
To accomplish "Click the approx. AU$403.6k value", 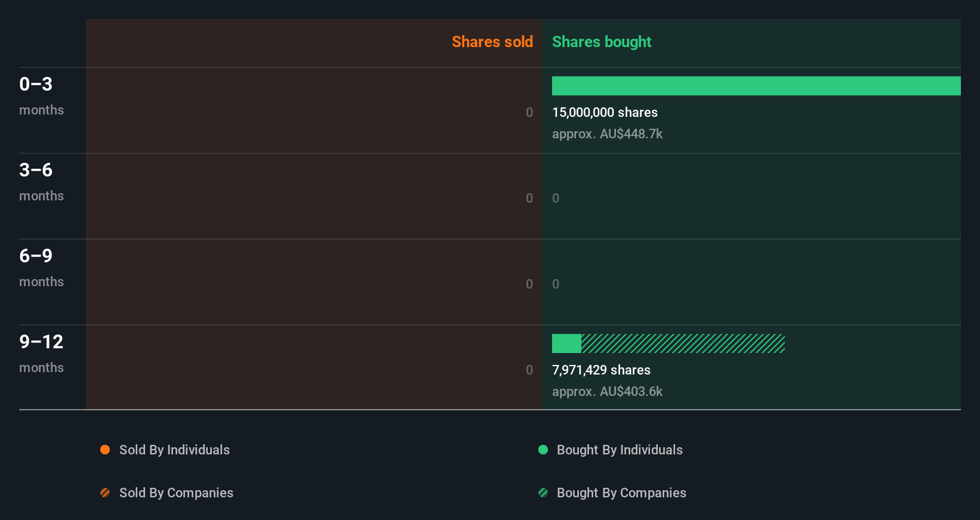I will click(607, 392).
